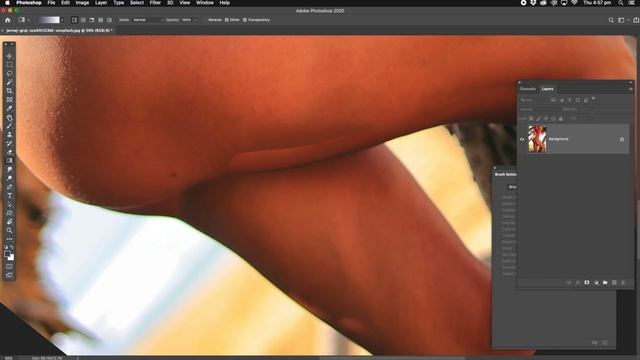This screenshot has height=360, width=640.
Task: Toggle pixel layer filter in Layers panel
Action: coord(553,100)
